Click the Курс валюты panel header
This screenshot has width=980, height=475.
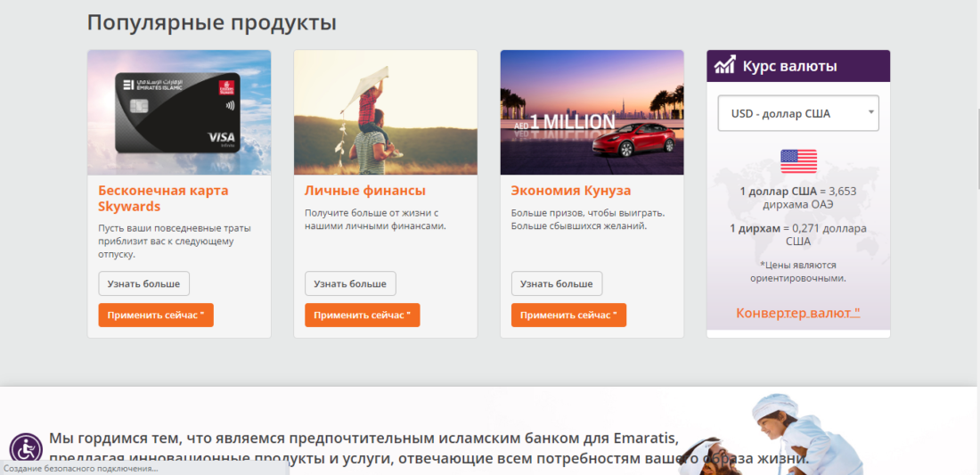[798, 66]
